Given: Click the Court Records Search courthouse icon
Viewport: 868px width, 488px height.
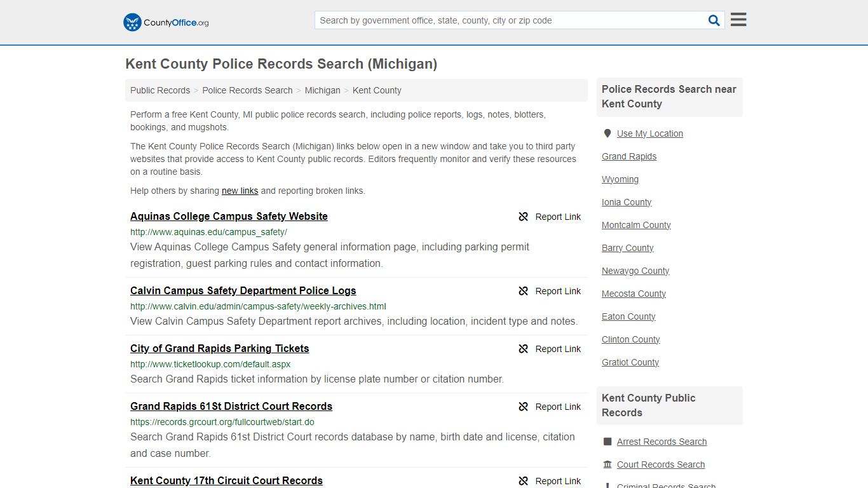Looking at the screenshot, I should [607, 464].
